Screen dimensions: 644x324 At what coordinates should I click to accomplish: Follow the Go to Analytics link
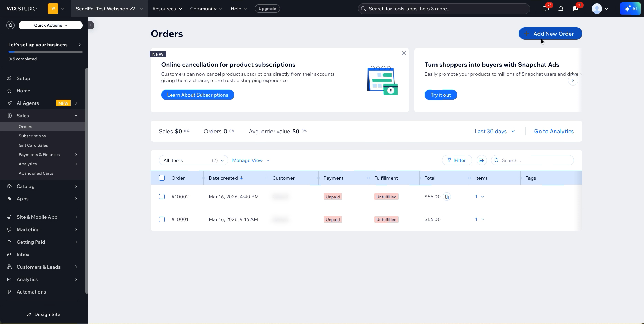tap(554, 131)
